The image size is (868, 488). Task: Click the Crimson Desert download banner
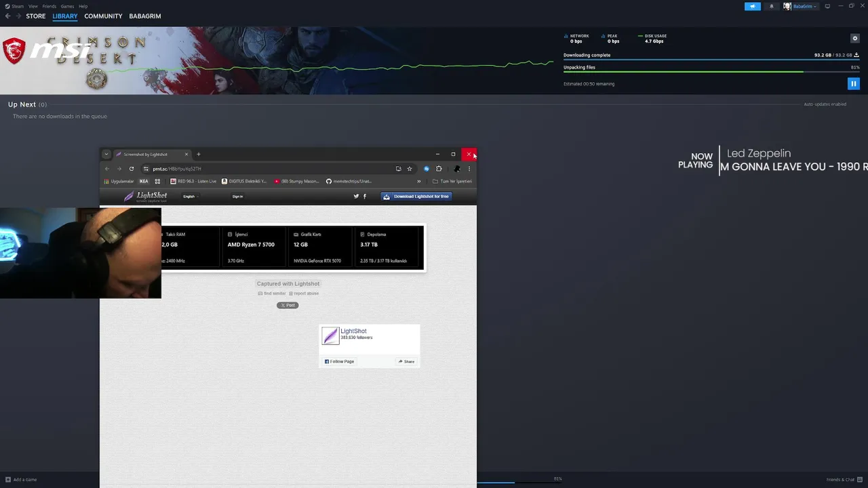pos(277,60)
